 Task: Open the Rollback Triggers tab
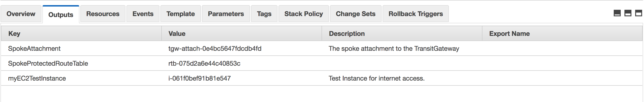pos(416,14)
